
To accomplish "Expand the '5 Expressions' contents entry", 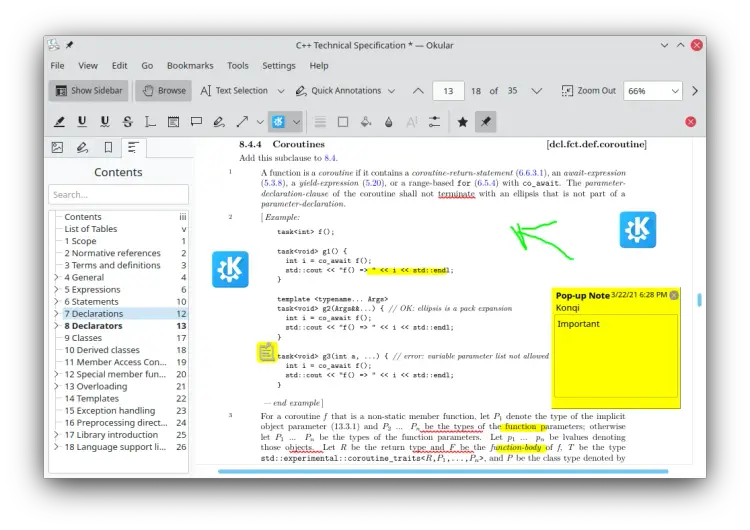I will point(56,289).
